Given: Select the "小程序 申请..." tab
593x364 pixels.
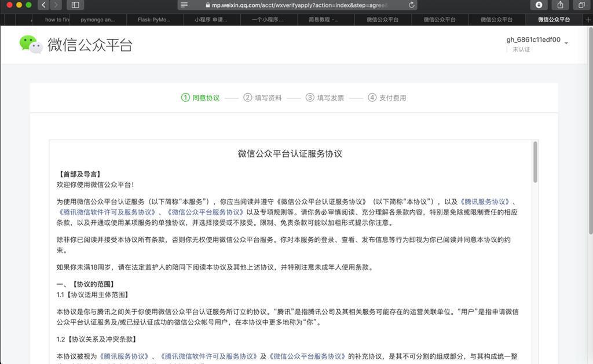Looking at the screenshot, I should [211, 20].
